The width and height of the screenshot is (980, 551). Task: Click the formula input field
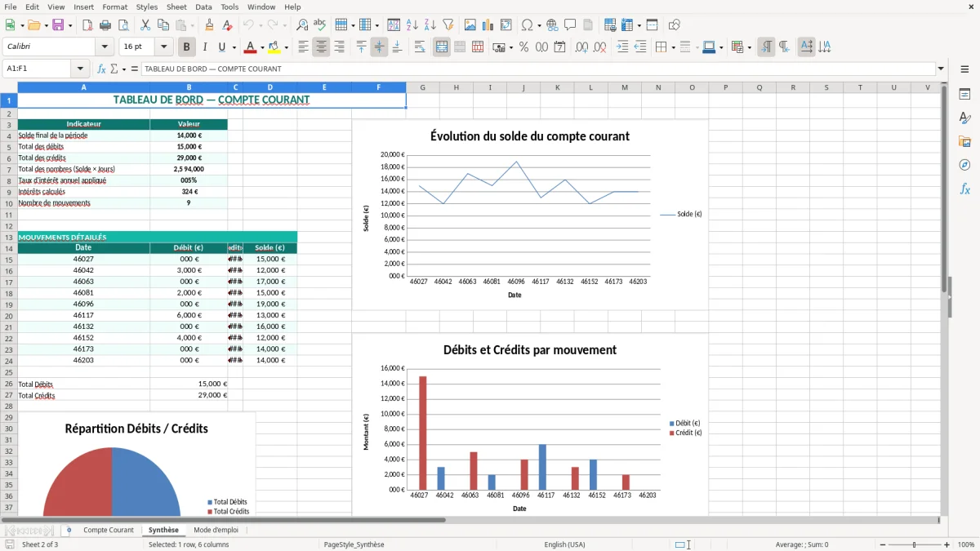pos(538,69)
